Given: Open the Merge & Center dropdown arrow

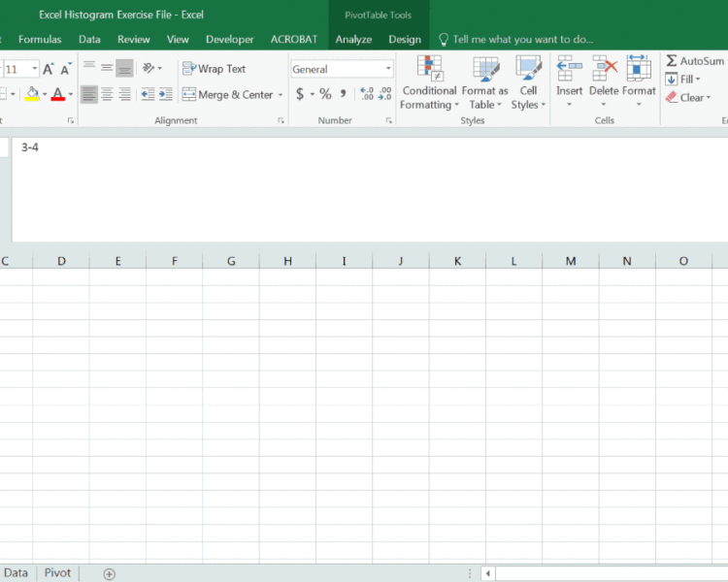Looking at the screenshot, I should [281, 95].
